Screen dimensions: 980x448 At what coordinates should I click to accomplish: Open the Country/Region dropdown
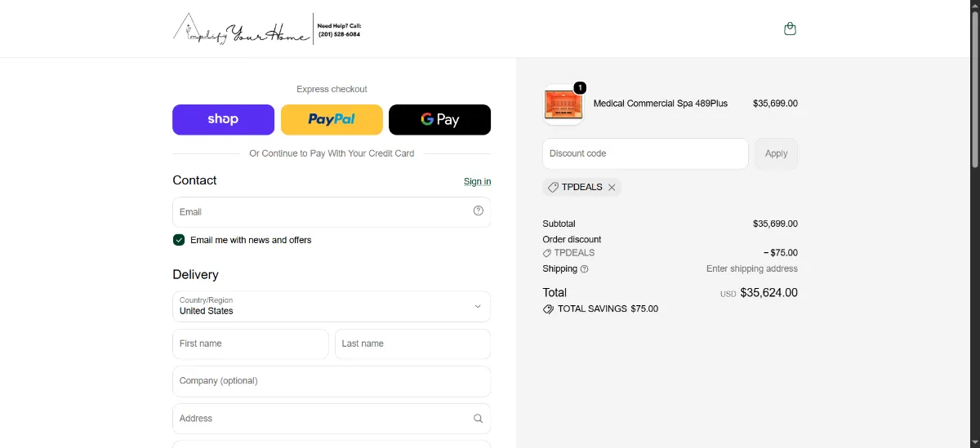click(x=332, y=306)
